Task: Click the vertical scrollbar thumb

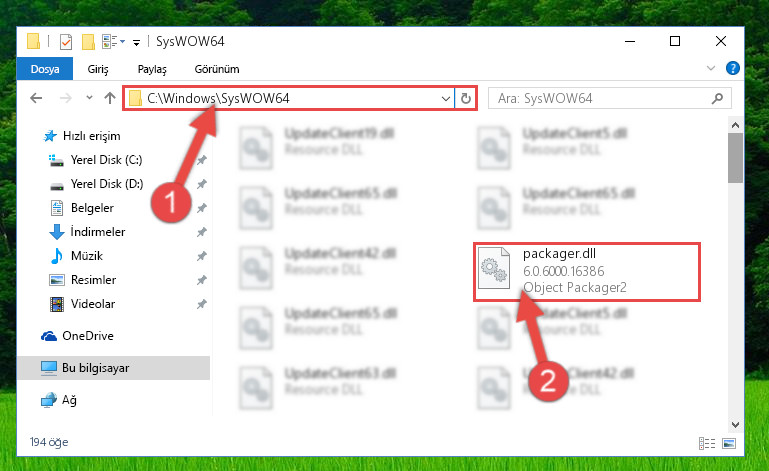Action: pos(735,157)
